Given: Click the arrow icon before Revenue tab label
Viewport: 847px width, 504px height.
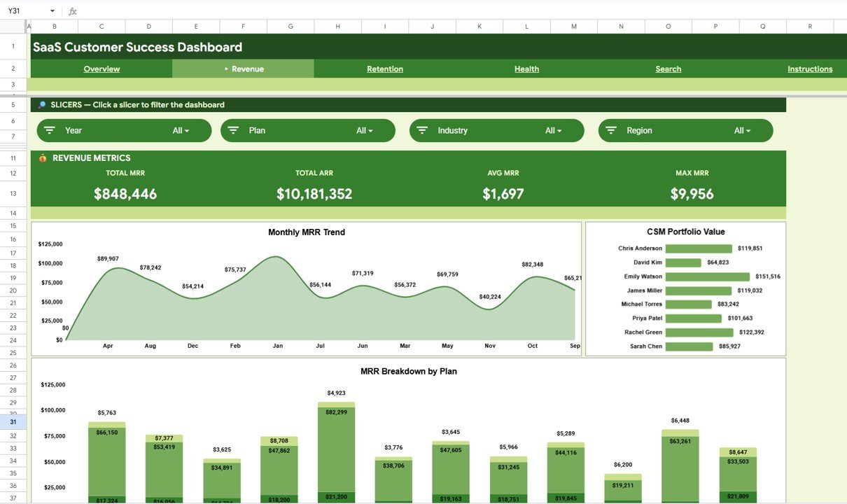Looking at the screenshot, I should [225, 69].
